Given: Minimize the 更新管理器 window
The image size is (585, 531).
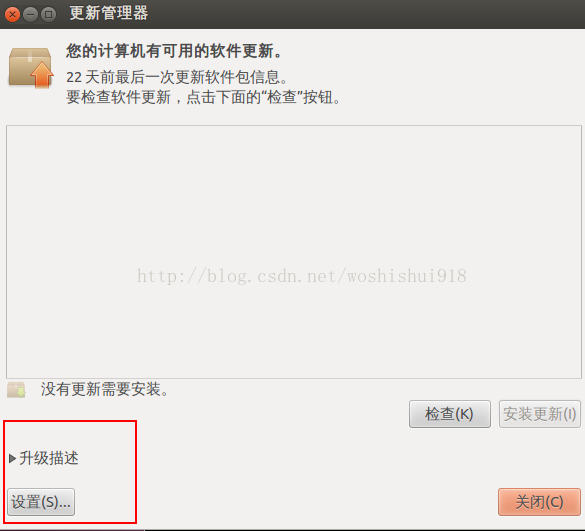Looking at the screenshot, I should [30, 15].
